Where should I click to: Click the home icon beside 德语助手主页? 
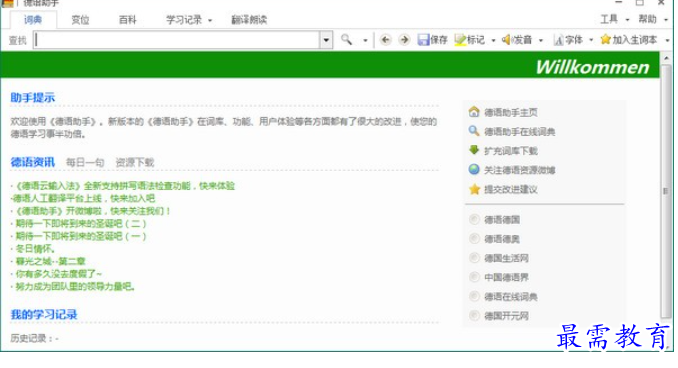[x=474, y=112]
